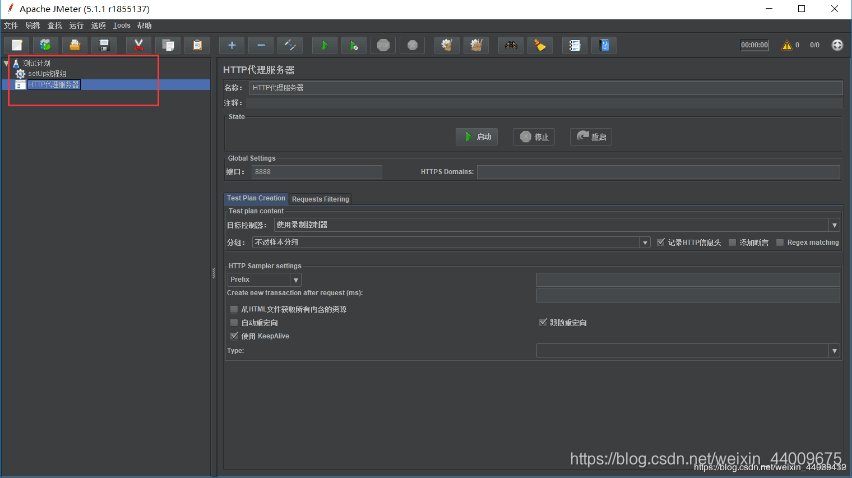Open the Tools menu
This screenshot has width=852, height=478.
pos(122,26)
